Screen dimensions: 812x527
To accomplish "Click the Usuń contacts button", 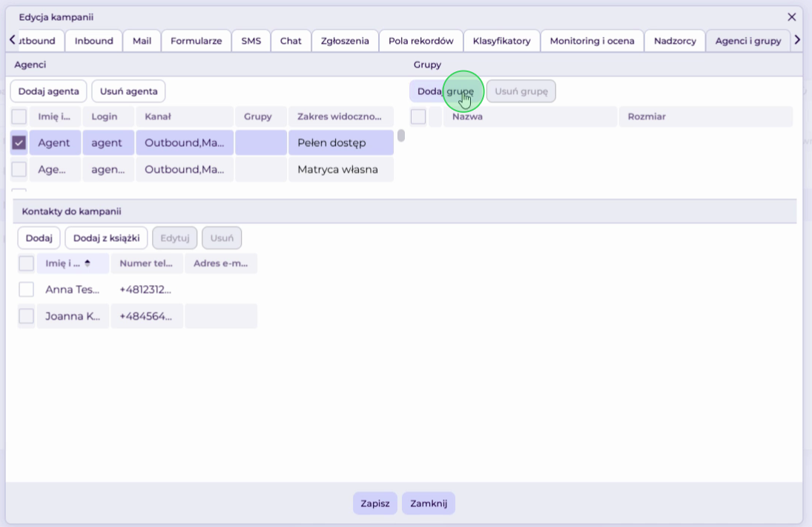I will pyautogui.click(x=222, y=238).
